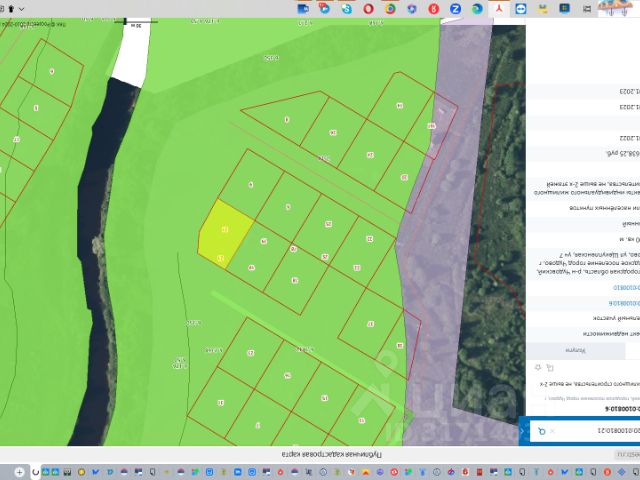Open the Chrome icon in the taskbar
This screenshot has width=640, height=480.
click(390, 9)
